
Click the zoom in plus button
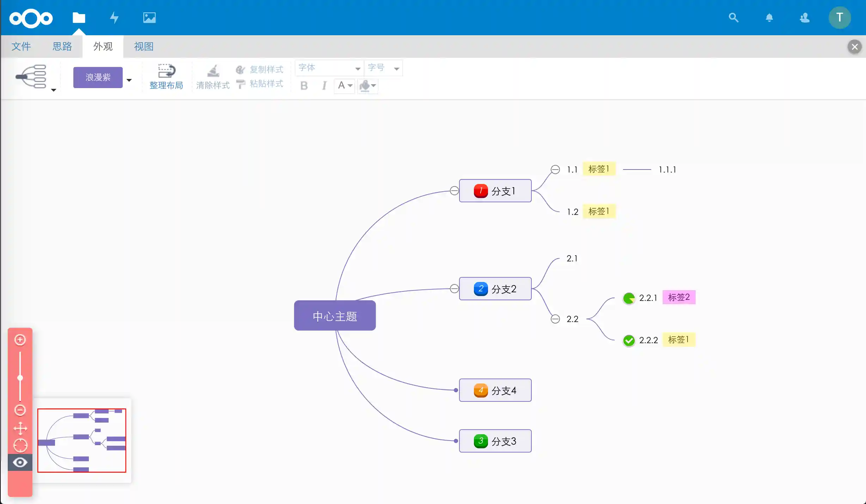tap(20, 340)
